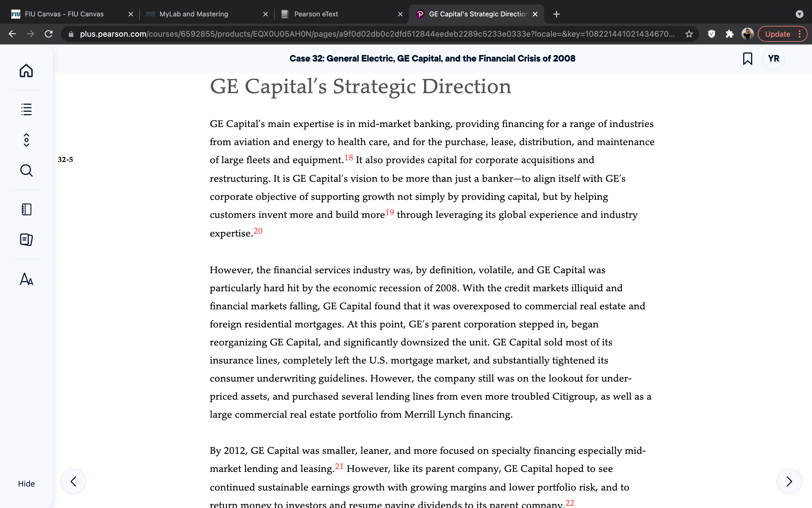Open the text size display settings icon
The image size is (812, 508).
click(26, 279)
